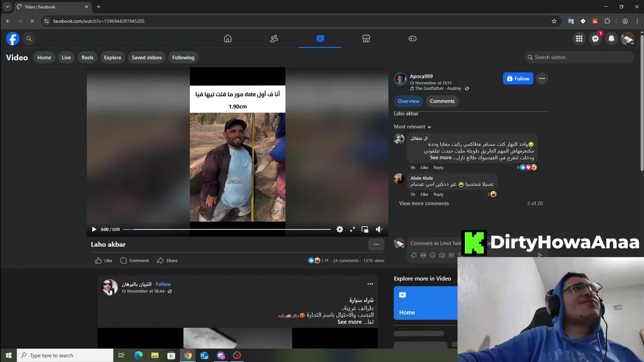The height and width of the screenshot is (362, 644).
Task: Click the Comment as Lmol text field
Action: point(435,243)
